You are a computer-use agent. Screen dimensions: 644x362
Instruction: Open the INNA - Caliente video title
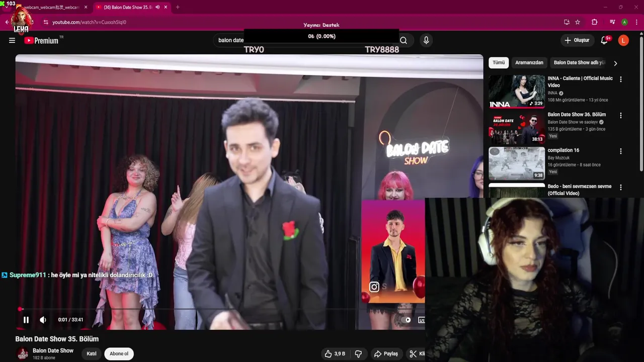(x=580, y=82)
